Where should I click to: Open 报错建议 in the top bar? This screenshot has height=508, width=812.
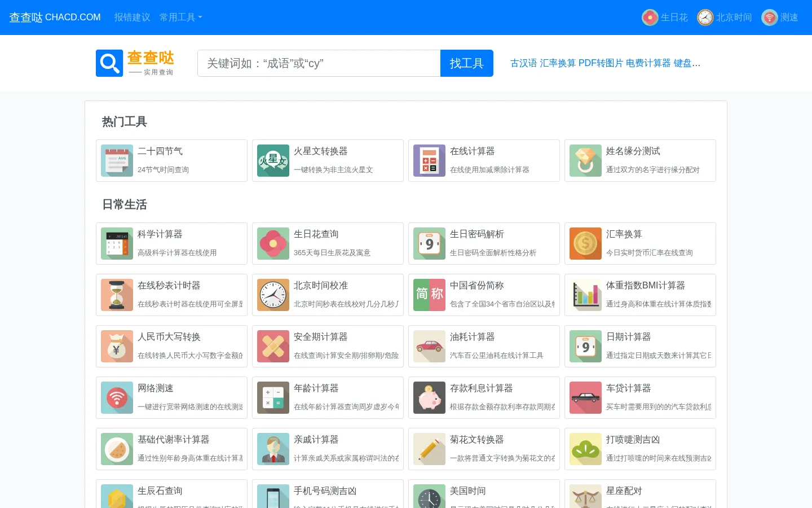(x=133, y=17)
